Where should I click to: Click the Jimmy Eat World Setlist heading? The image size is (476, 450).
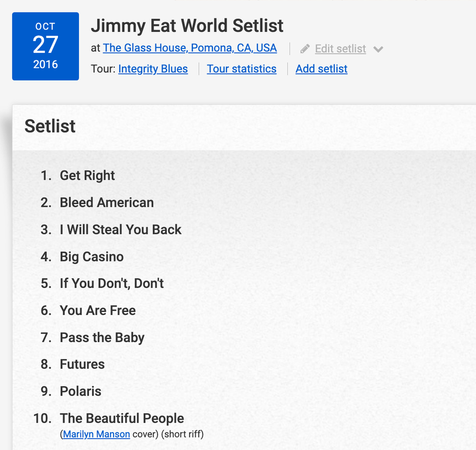(187, 25)
